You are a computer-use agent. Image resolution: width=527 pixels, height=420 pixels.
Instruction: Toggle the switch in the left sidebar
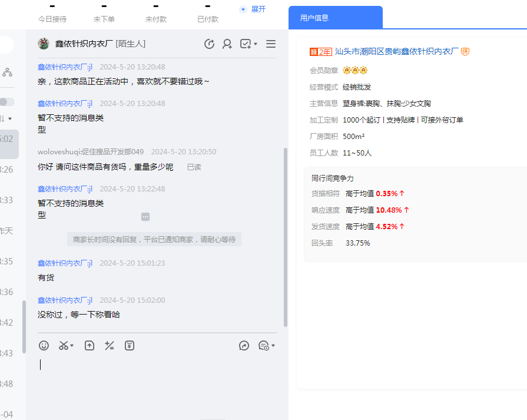pos(6,102)
